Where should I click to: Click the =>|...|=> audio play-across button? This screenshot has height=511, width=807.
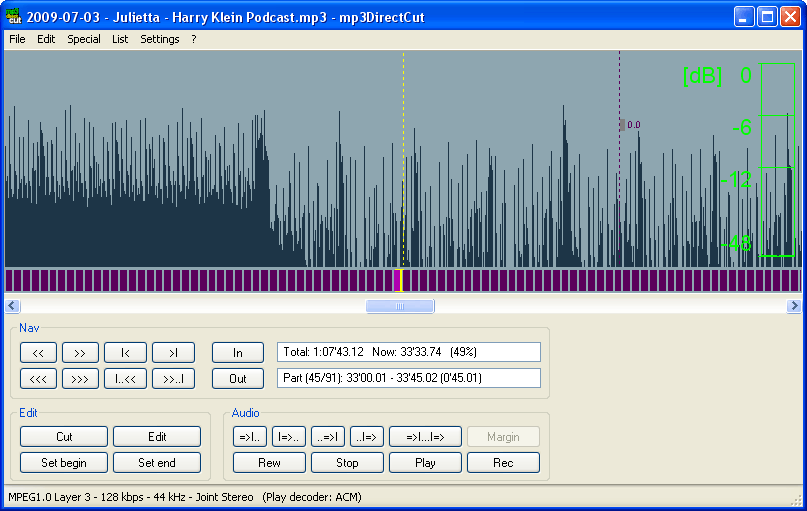[x=425, y=437]
